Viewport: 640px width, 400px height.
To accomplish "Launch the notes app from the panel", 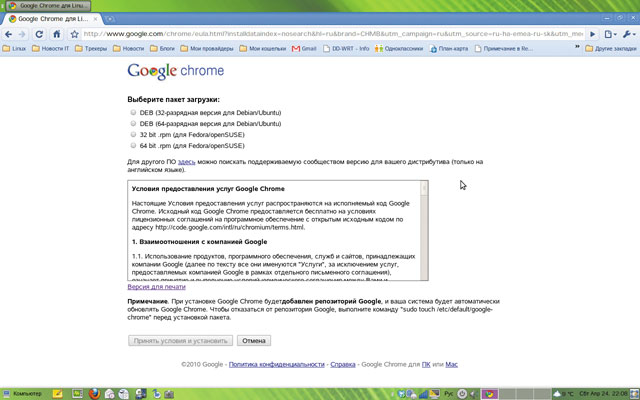I will tap(58, 394).
